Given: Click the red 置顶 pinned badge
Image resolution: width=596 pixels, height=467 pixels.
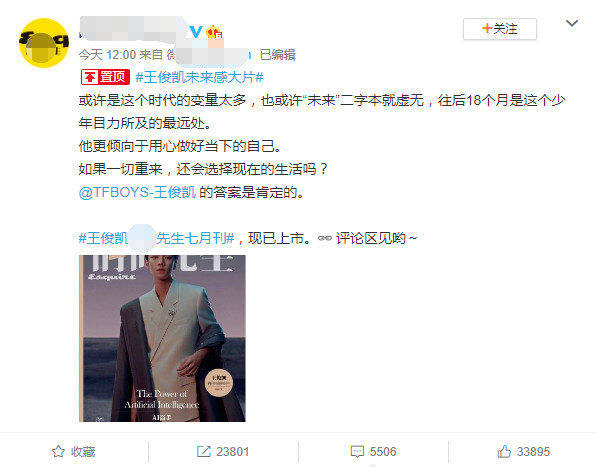Looking at the screenshot, I should pos(105,77).
